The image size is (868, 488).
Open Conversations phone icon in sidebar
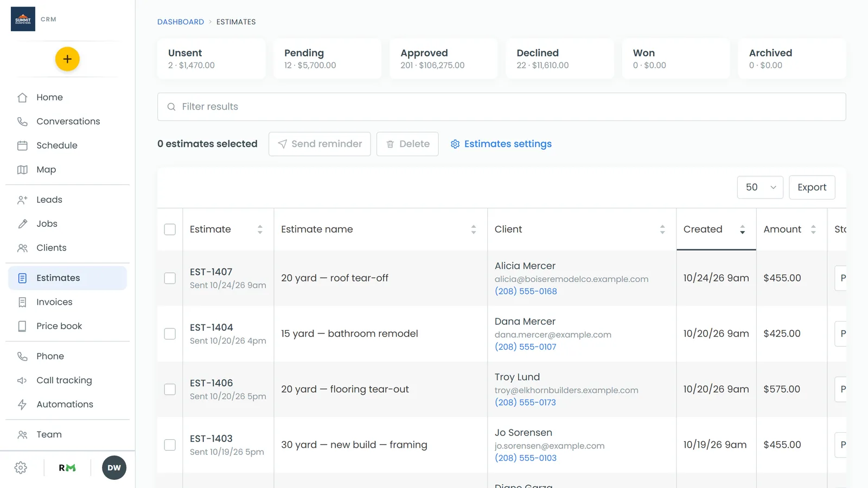pyautogui.click(x=22, y=121)
